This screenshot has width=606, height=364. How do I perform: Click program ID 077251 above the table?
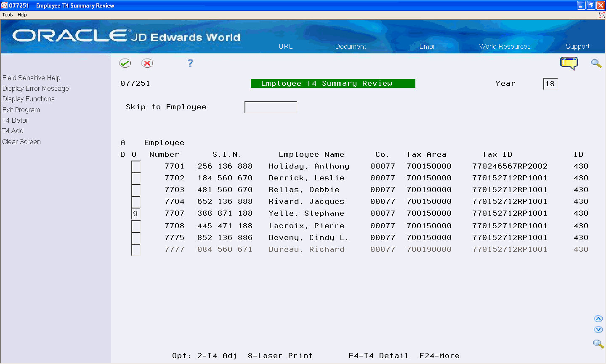135,84
